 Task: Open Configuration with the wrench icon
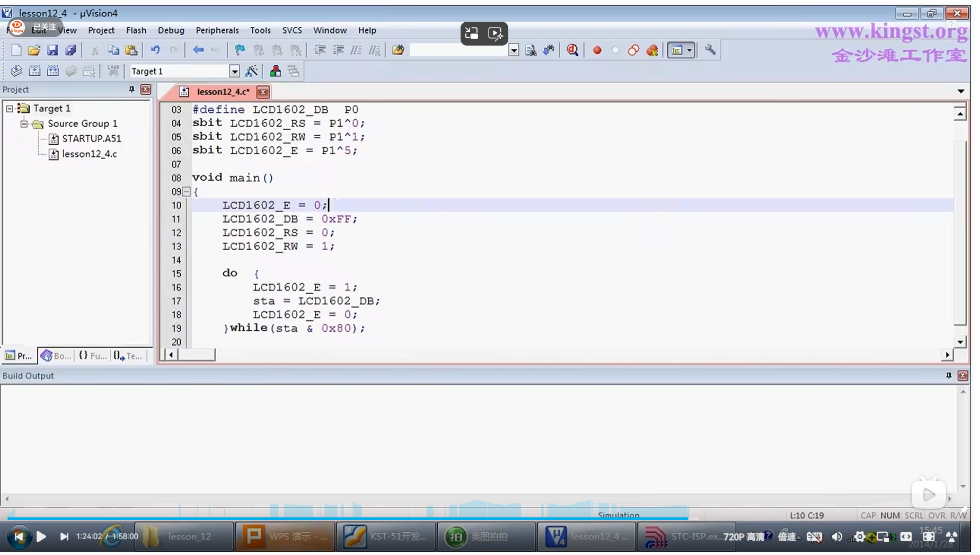tap(710, 50)
